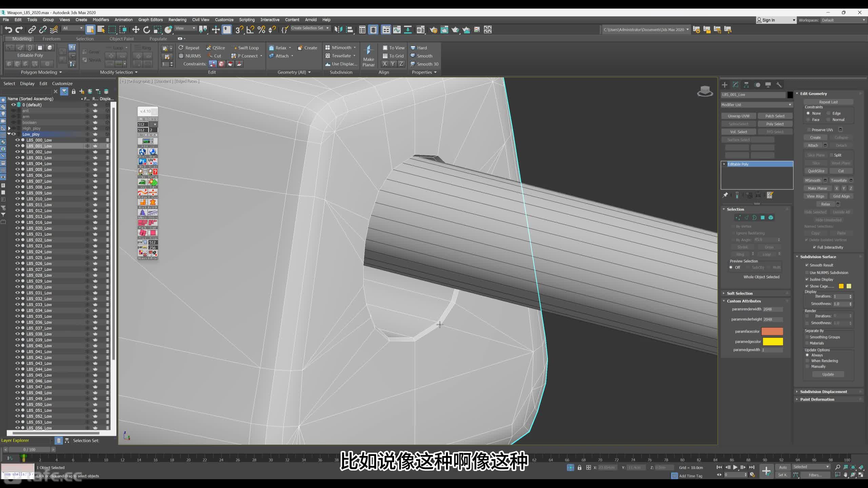Click the Grid Align button
The width and height of the screenshot is (868, 488).
pyautogui.click(x=841, y=196)
